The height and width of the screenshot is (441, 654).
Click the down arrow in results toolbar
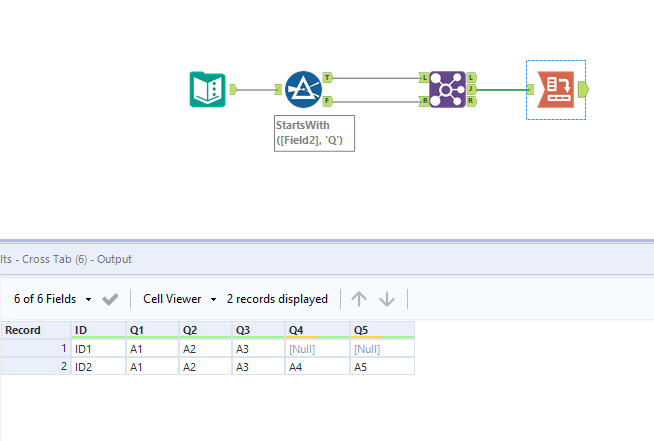click(387, 299)
